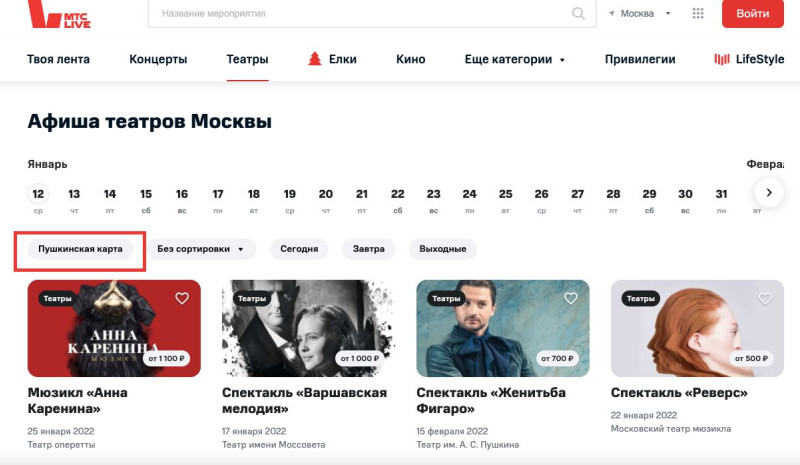
Task: Favorite the Анна Каренина heart icon
Action: coord(182,298)
